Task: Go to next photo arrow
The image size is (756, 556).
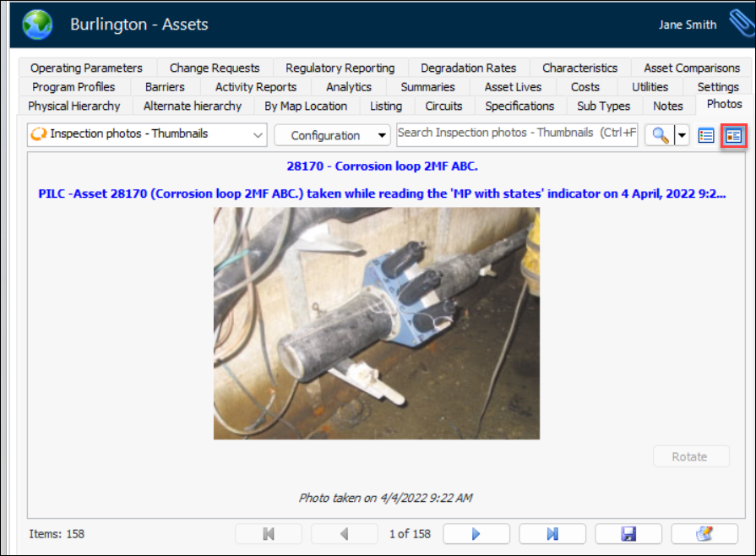Action: (x=476, y=534)
